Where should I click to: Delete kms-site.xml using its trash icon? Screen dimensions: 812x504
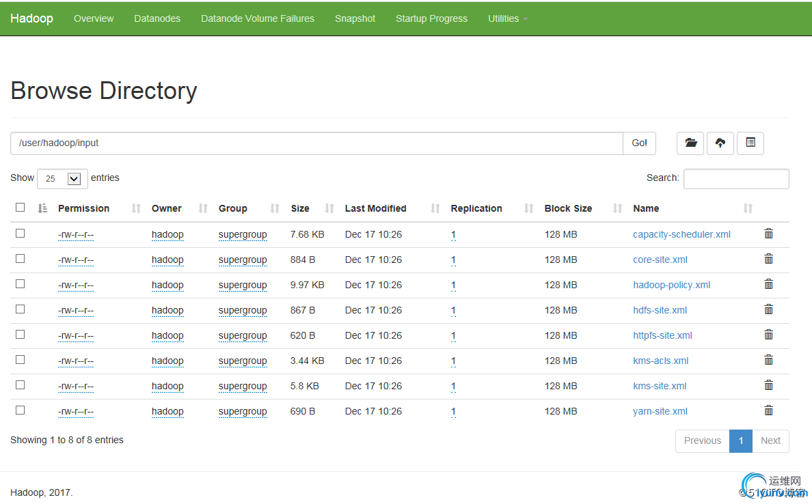pos(768,385)
